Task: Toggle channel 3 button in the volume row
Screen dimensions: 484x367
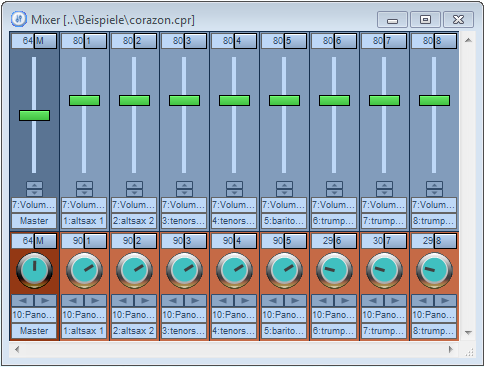Action: (x=195, y=41)
